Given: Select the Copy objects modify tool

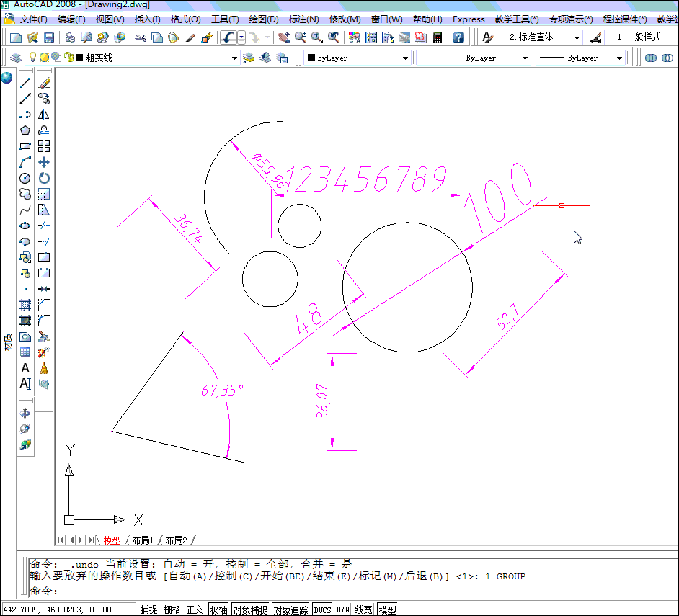Looking at the screenshot, I should click(44, 99).
